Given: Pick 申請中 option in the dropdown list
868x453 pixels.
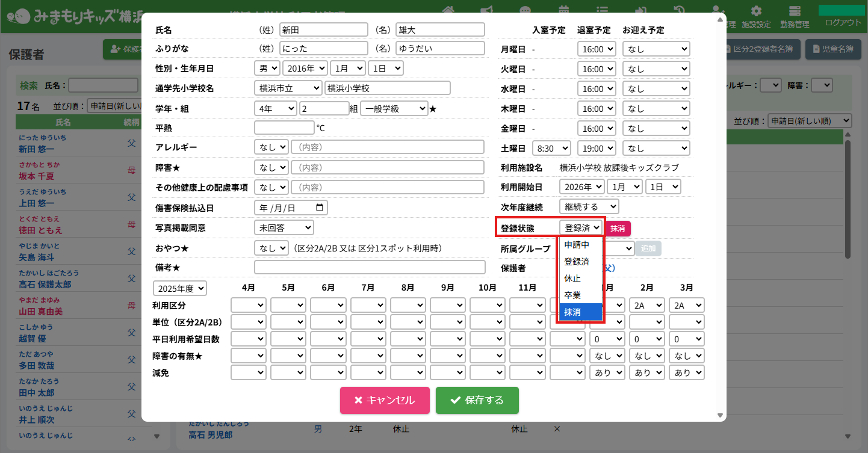Looking at the screenshot, I should 577,245.
